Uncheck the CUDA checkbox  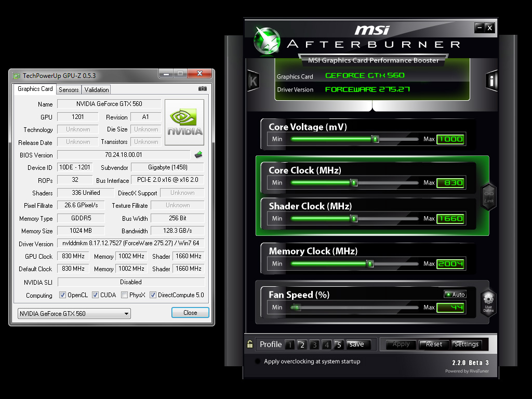point(96,295)
